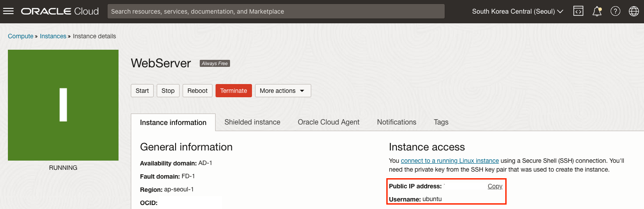Image resolution: width=644 pixels, height=209 pixels.
Task: Click the Reboot button
Action: point(198,91)
